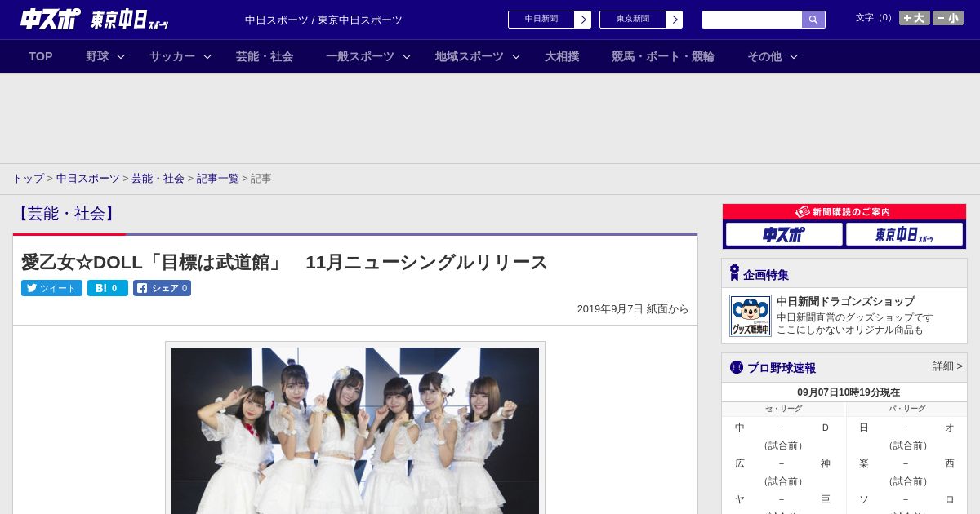Viewport: 980px width, 514px height.
Task: Select the 競馬・ボート・競輪 menu item
Action: coord(663,56)
